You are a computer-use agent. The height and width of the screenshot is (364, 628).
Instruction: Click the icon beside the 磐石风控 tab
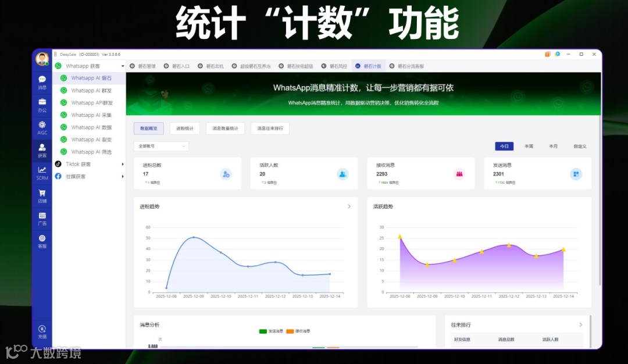[x=324, y=66]
